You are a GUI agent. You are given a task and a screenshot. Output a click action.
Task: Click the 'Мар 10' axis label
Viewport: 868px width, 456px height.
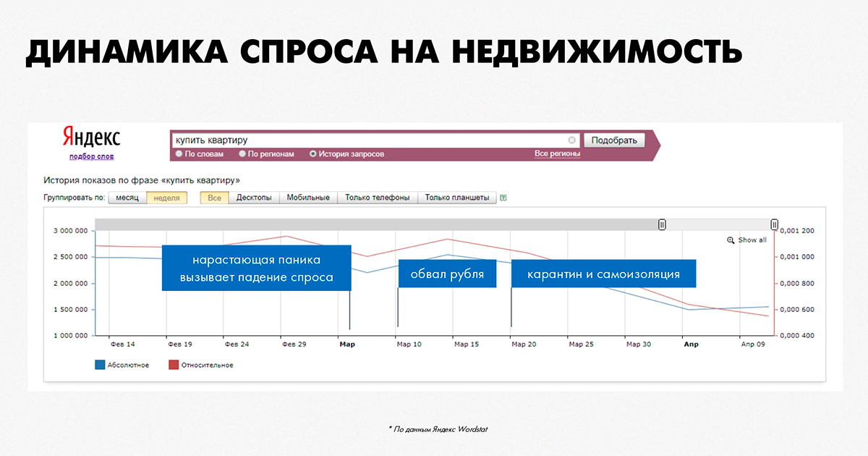click(x=409, y=345)
